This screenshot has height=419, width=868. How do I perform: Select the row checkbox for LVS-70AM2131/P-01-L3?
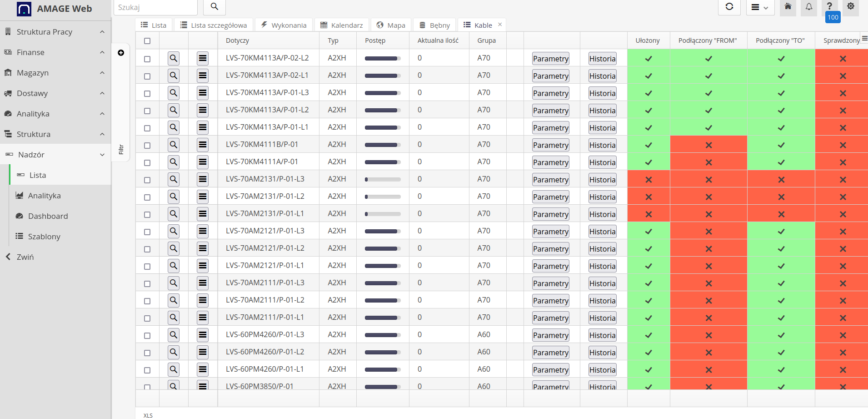[x=147, y=179]
